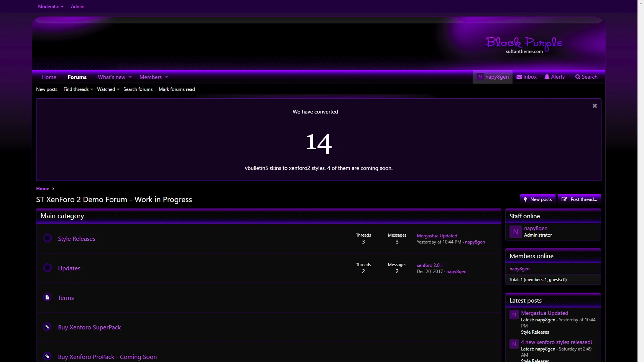This screenshot has height=362, width=644.
Task: Open the xenforo 2.0.1 thread link
Action: coord(430,265)
